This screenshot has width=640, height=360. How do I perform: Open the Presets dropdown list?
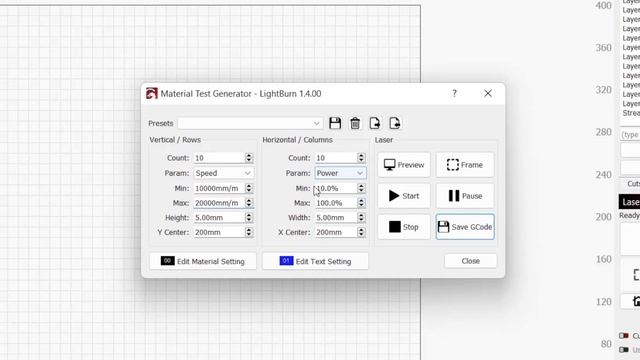coord(250,123)
